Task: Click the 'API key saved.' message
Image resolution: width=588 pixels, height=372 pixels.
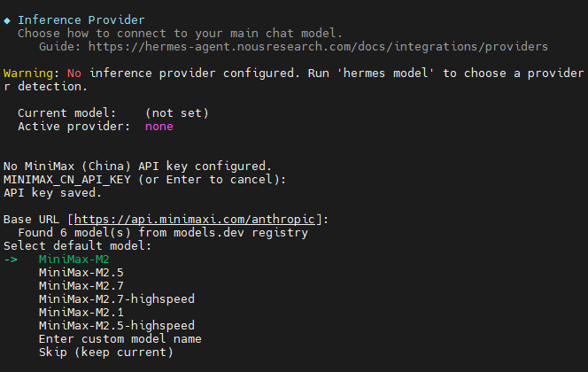Action: click(x=52, y=193)
